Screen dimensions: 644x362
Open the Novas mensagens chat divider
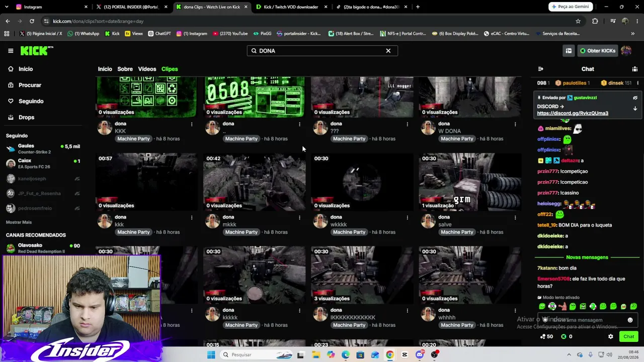coord(587,257)
